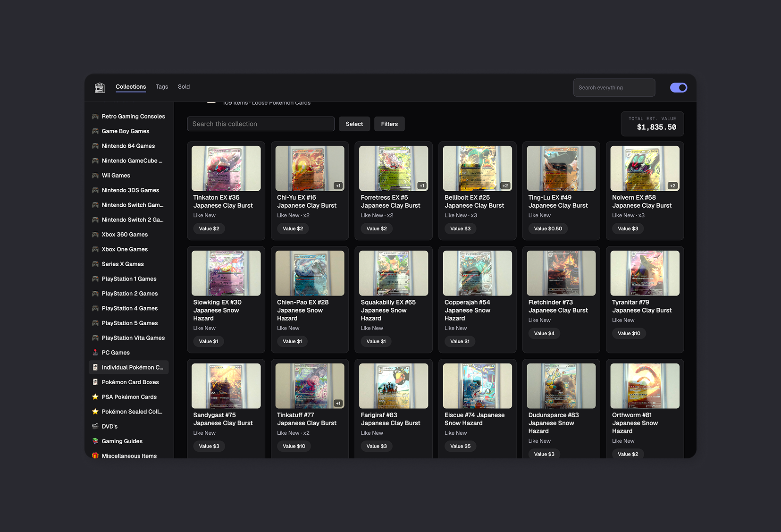Viewport: 781px width, 532px height.
Task: Open the PC Games collection
Action: [128, 353]
